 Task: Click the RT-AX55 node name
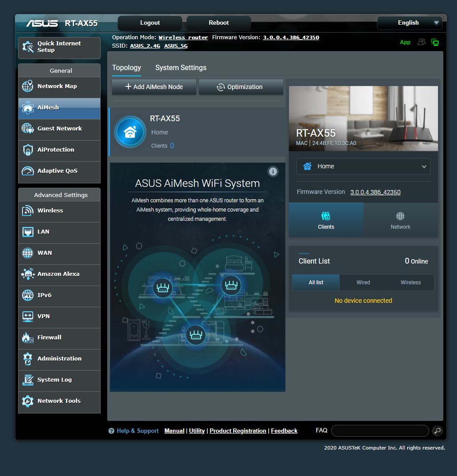(x=165, y=119)
